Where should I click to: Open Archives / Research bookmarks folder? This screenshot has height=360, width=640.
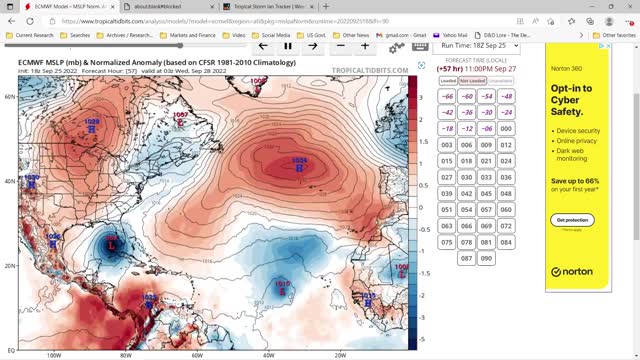click(x=124, y=35)
